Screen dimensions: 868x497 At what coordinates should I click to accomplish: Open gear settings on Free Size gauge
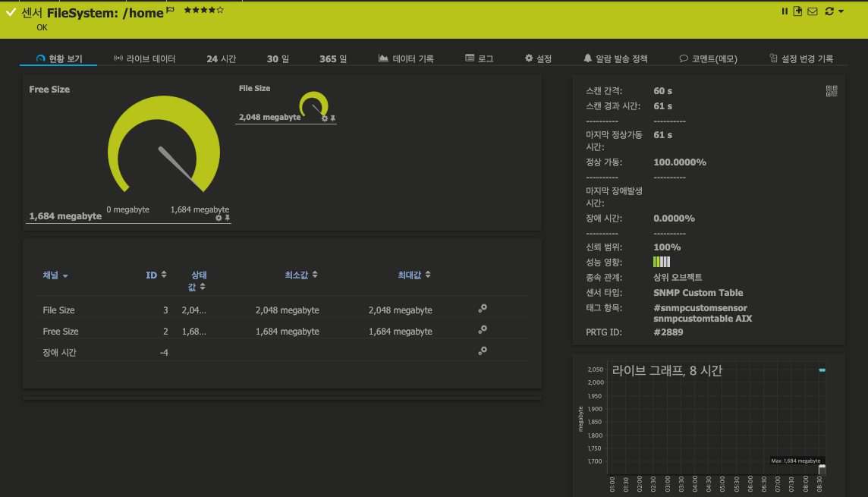[219, 217]
